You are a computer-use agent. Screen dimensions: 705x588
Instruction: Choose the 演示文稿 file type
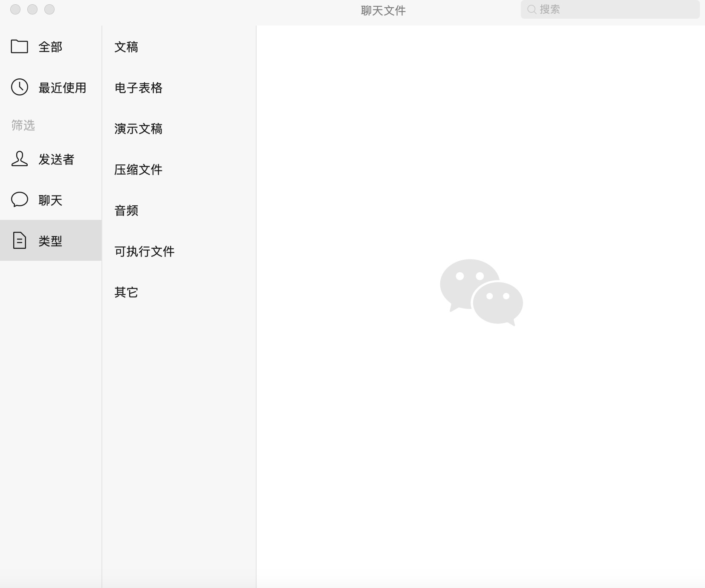point(179,129)
